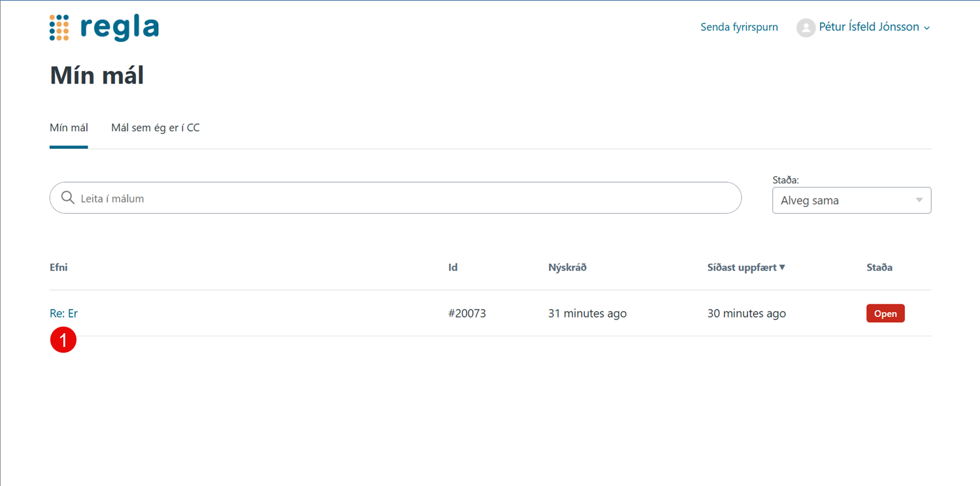The image size is (980, 486).
Task: Sort by the Efni column header
Action: click(x=59, y=267)
